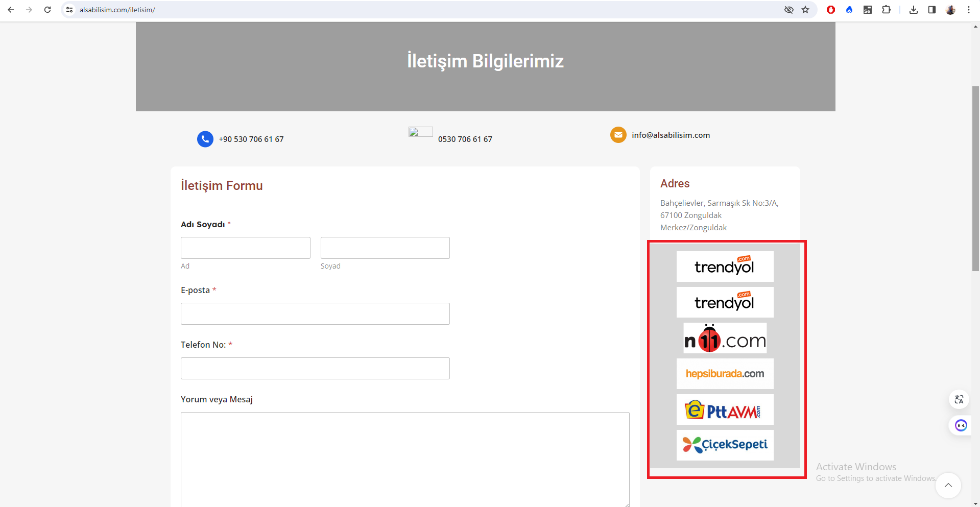This screenshot has height=507, width=980.
Task: Click the Adı Soyadı field label
Action: point(203,225)
